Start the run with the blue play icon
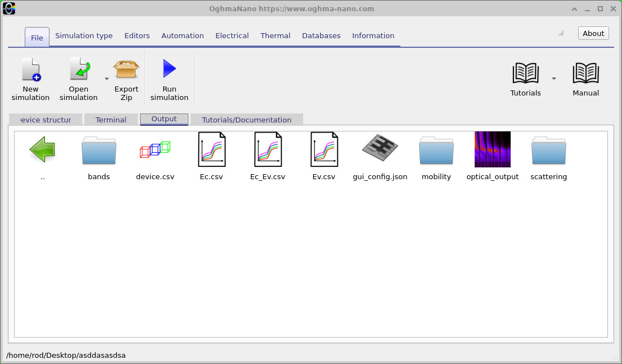Image resolution: width=622 pixels, height=364 pixels. (x=169, y=69)
